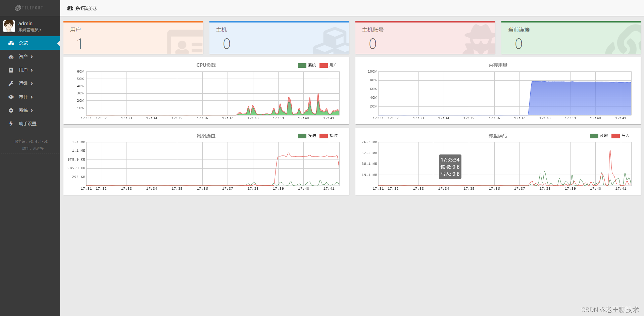This screenshot has height=316, width=644.
Task: Click the 网络流量 chart title
Action: pyautogui.click(x=206, y=136)
